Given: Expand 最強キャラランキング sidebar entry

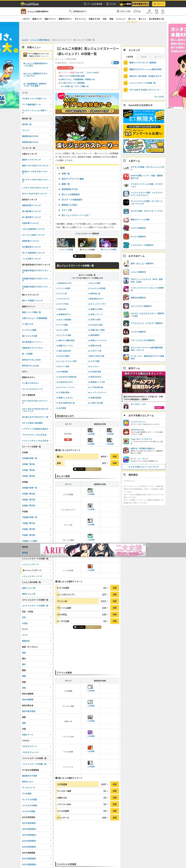Looking at the screenshot, I should click(x=37, y=160).
